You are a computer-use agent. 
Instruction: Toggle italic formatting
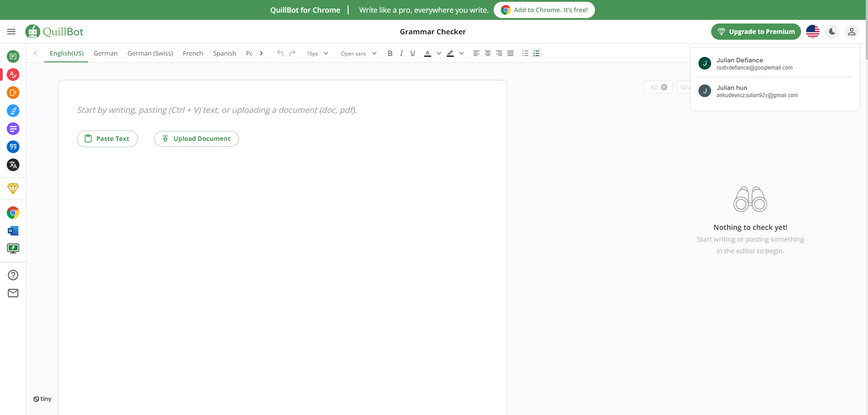[401, 53]
